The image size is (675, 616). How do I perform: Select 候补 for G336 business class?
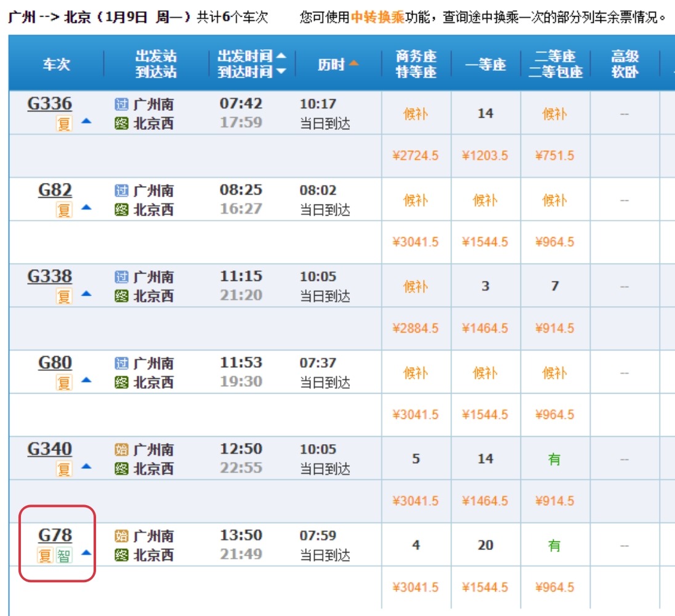[x=416, y=114]
